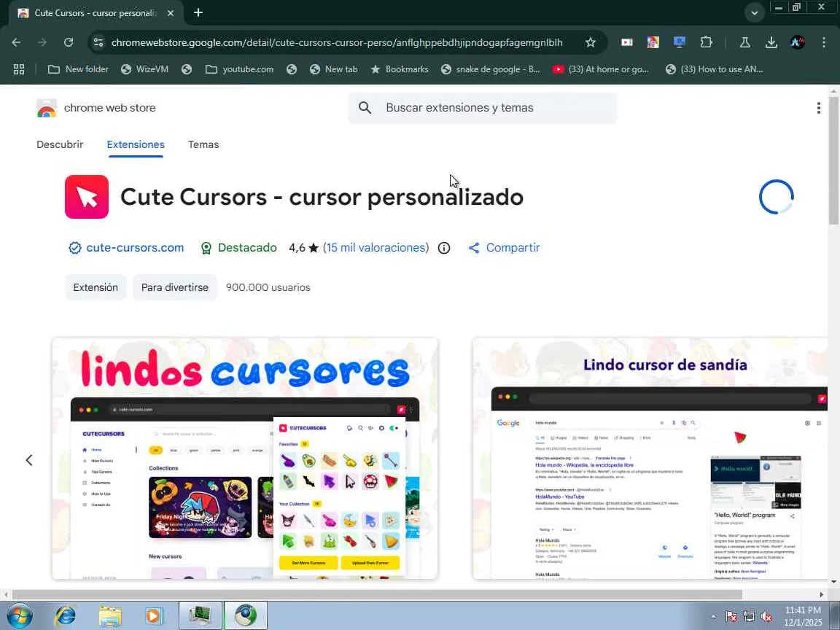840x630 pixels.
Task: Focus the Buscar extensiones y temas field
Action: click(482, 108)
